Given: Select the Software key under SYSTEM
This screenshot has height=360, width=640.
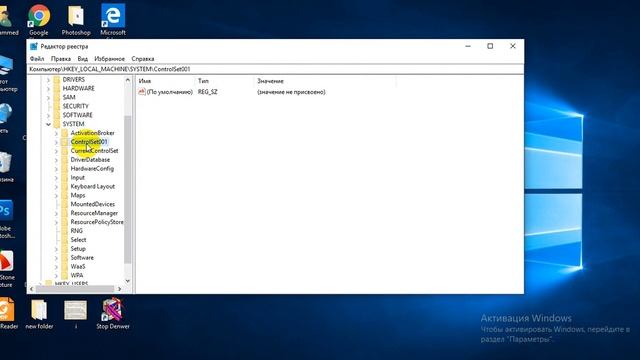Looking at the screenshot, I should tap(82, 258).
